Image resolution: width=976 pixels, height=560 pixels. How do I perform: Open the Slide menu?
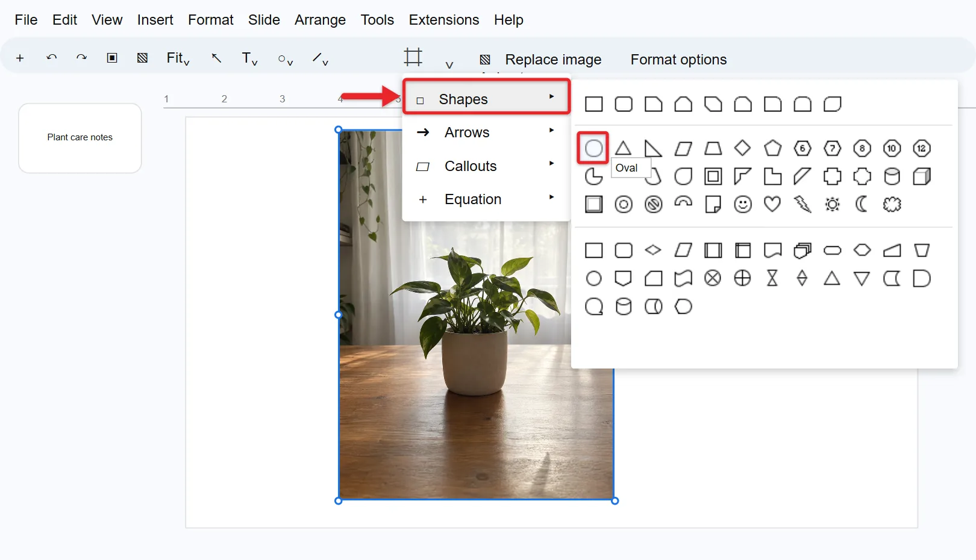[x=264, y=20]
